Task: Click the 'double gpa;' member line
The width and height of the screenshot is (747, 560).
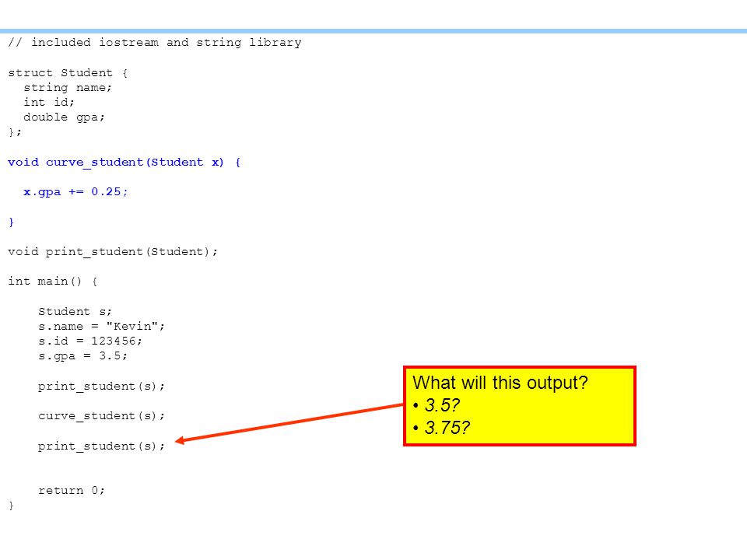Action: click(64, 117)
